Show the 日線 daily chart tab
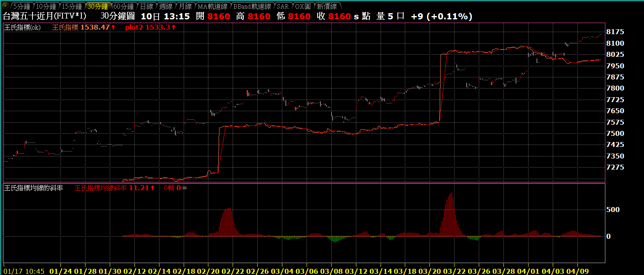 tap(146, 7)
